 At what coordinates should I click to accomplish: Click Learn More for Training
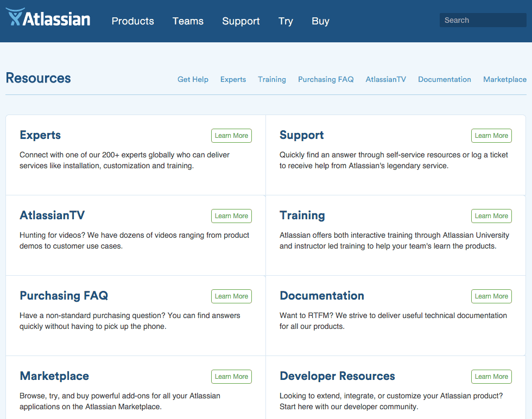point(491,216)
